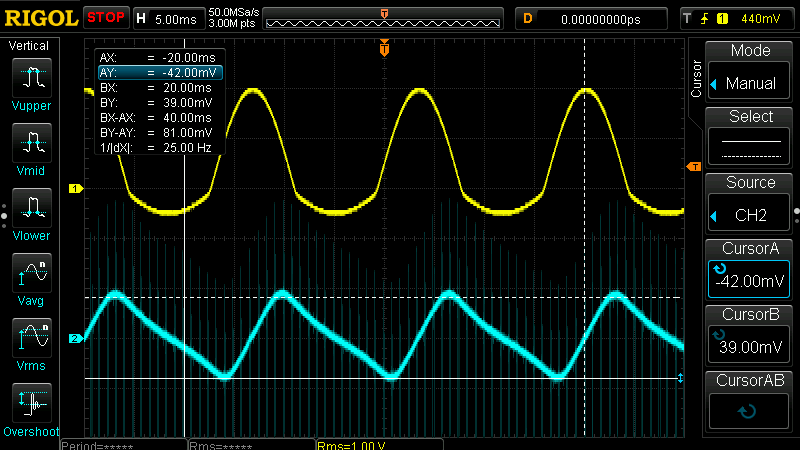Select the Vupper measurement icon
This screenshot has width=800, height=450.
click(x=33, y=78)
